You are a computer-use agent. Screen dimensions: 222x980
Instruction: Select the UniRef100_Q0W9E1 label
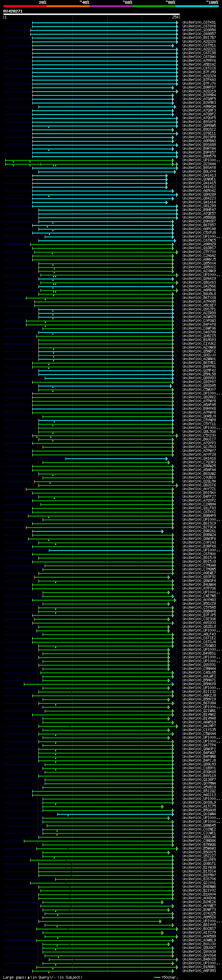click(199, 179)
